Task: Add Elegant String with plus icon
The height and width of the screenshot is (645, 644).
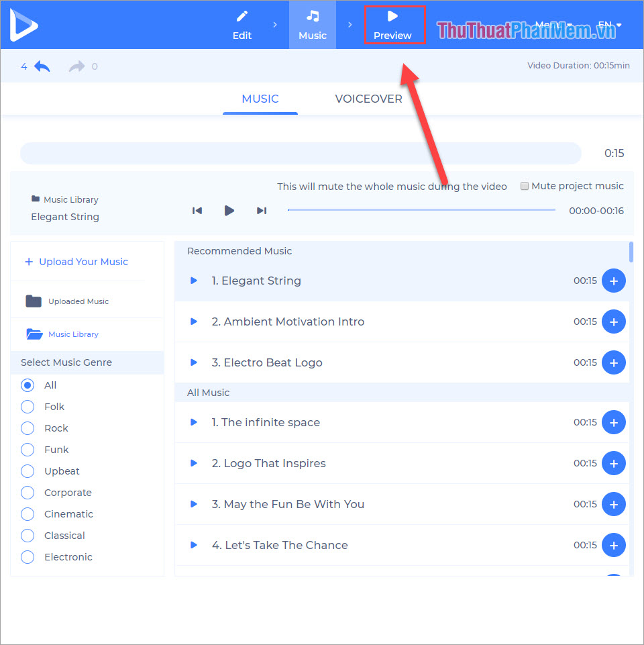Action: pyautogui.click(x=613, y=281)
